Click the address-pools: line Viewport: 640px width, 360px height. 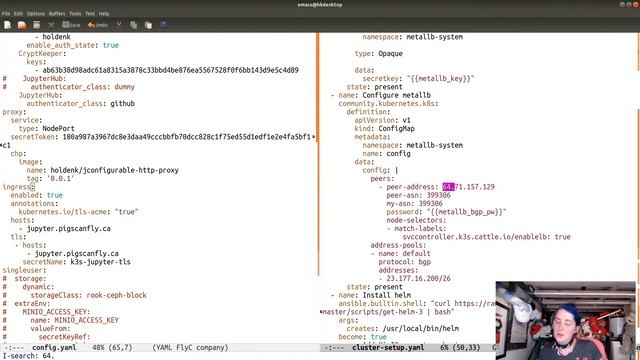tap(398, 245)
